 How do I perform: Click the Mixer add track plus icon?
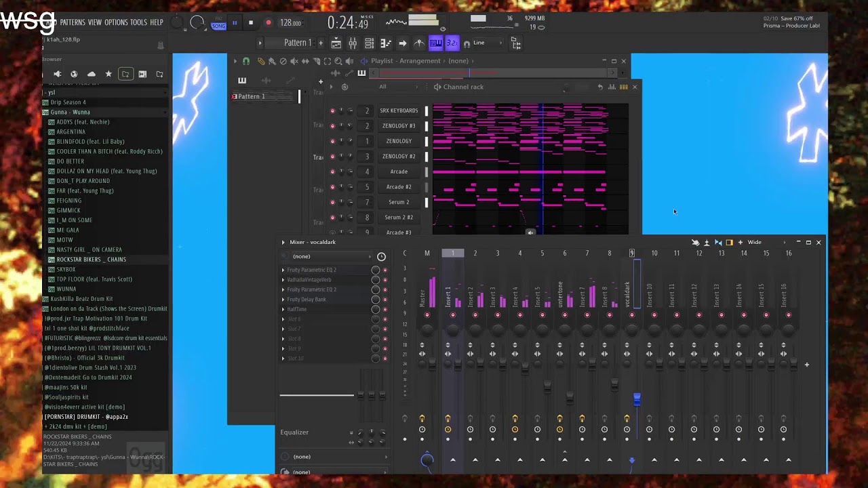coord(806,365)
